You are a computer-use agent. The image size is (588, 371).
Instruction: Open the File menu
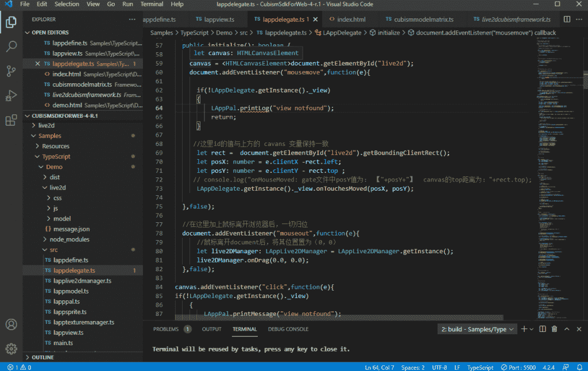(x=25, y=4)
